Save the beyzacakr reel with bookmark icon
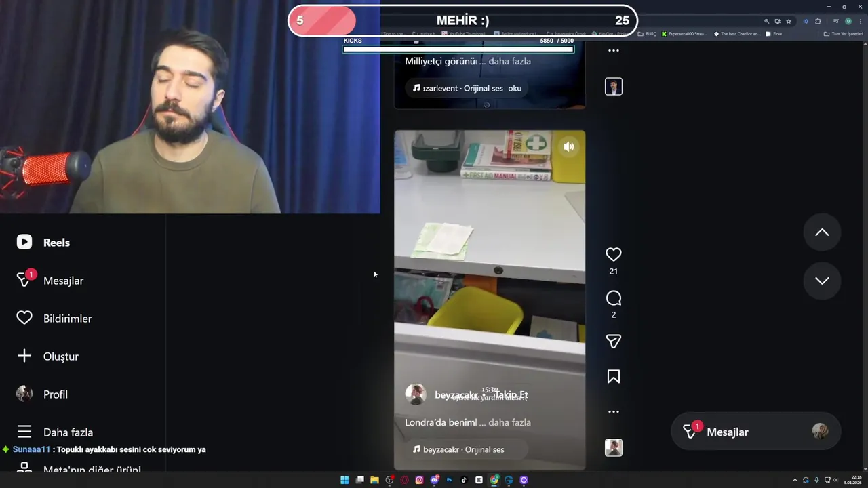The height and width of the screenshot is (488, 868). point(613,377)
